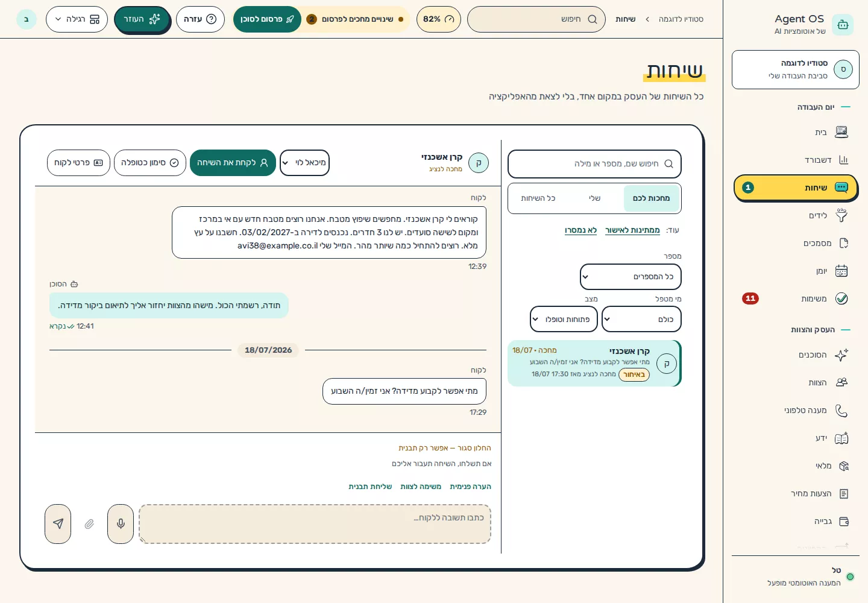Screen dimensions: 868x603
Task: Open לידים funnel item in sidebar
Action: [x=796, y=215]
